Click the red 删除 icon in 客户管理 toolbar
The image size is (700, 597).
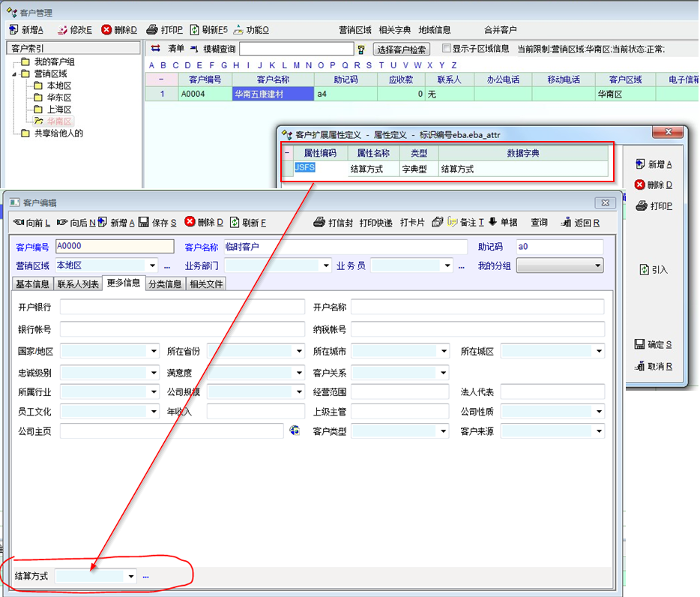[x=106, y=30]
